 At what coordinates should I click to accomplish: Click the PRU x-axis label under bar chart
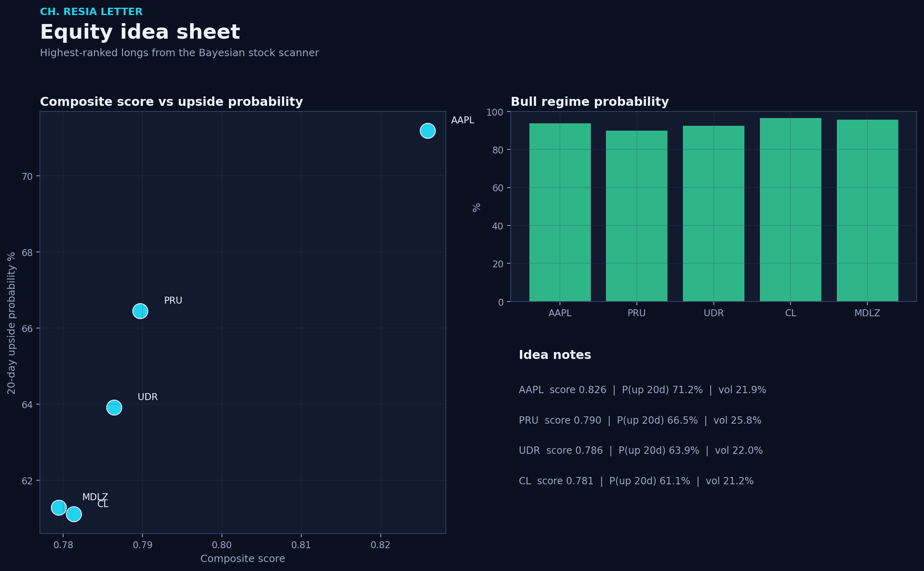coord(636,313)
